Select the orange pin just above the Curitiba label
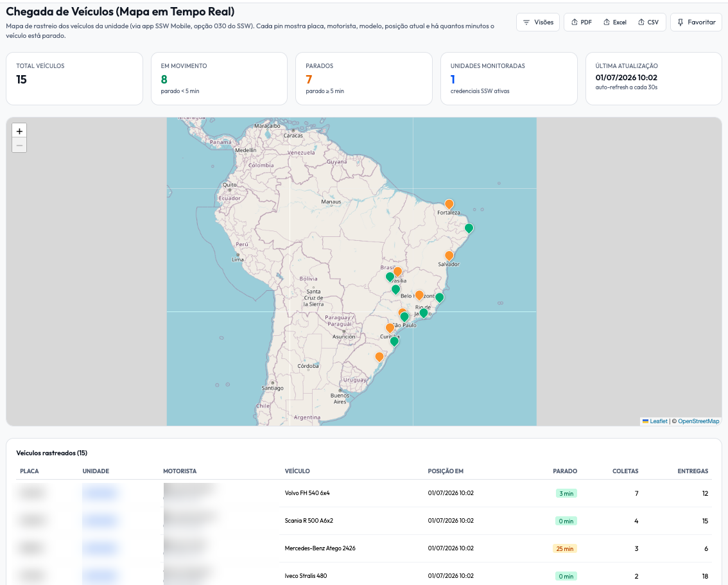 click(x=390, y=328)
